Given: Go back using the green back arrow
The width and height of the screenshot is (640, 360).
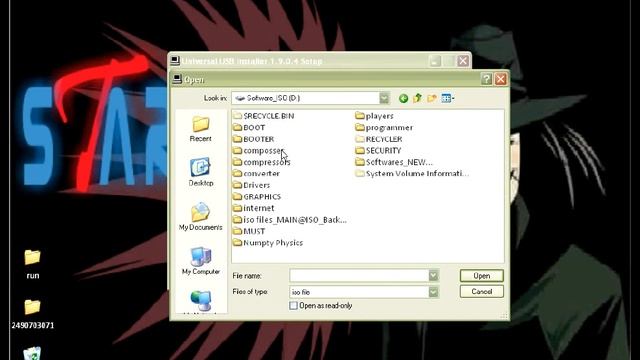Looking at the screenshot, I should click(403, 98).
